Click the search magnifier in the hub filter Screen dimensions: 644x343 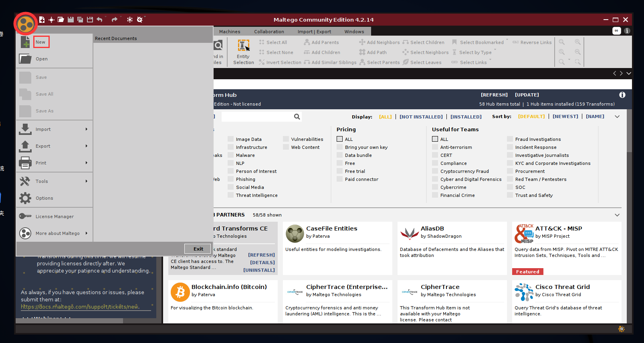[x=297, y=116]
